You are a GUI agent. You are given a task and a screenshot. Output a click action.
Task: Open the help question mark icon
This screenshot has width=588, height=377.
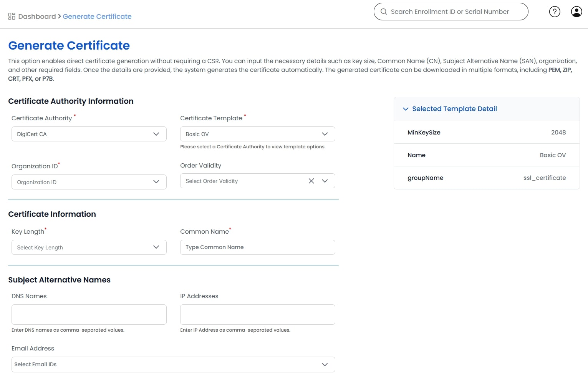click(555, 12)
